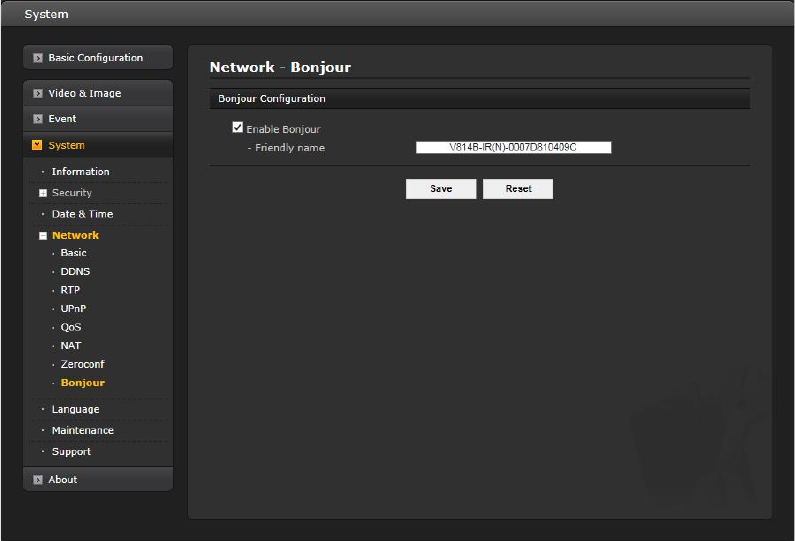Toggle the Enable Bonjour checkbox

click(x=237, y=127)
